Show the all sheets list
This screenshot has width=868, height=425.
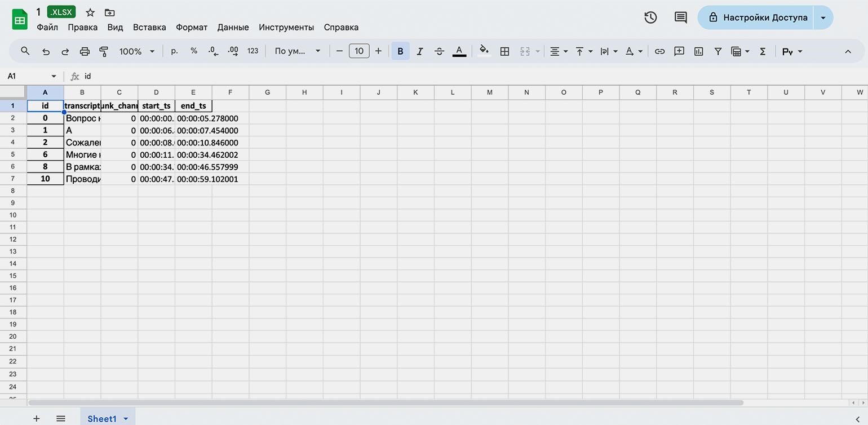tap(61, 418)
